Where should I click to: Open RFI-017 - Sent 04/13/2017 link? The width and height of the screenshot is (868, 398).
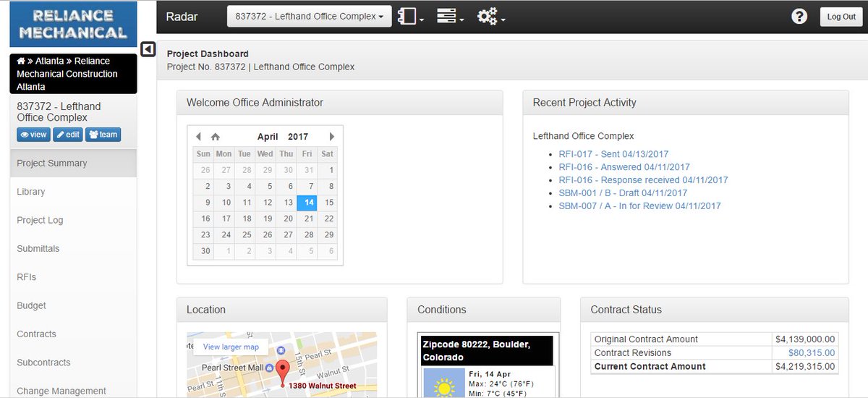point(613,154)
